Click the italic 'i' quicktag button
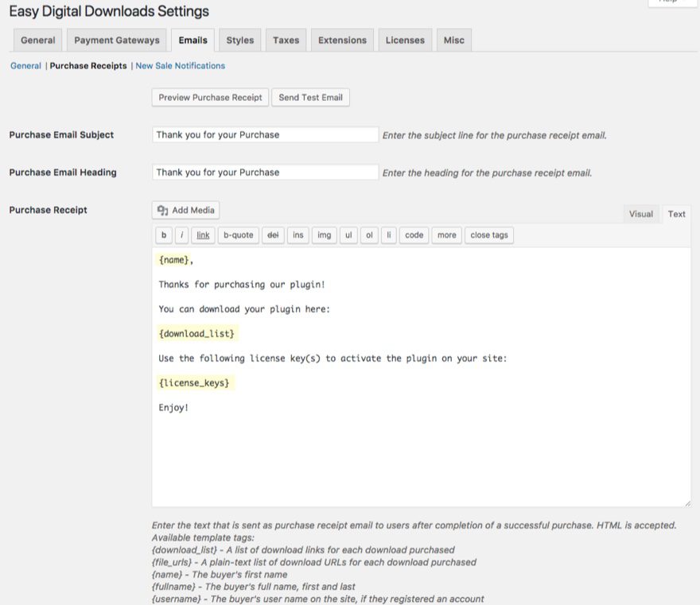Image resolution: width=700 pixels, height=605 pixels. coord(182,235)
